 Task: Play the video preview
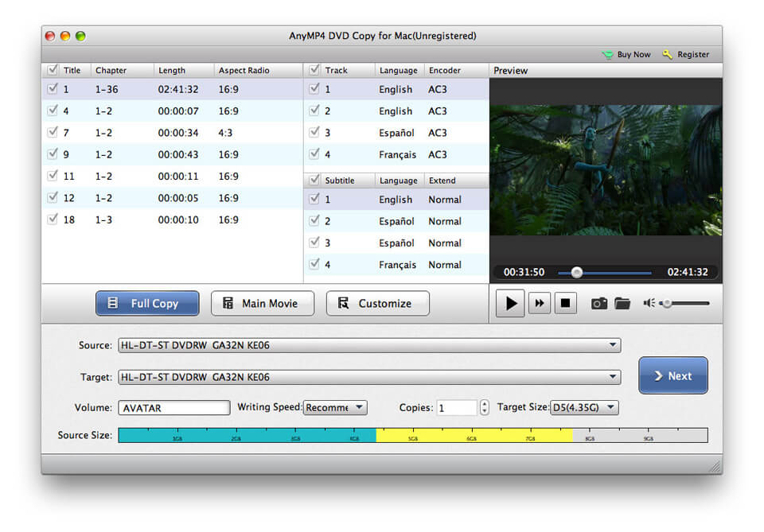point(510,302)
